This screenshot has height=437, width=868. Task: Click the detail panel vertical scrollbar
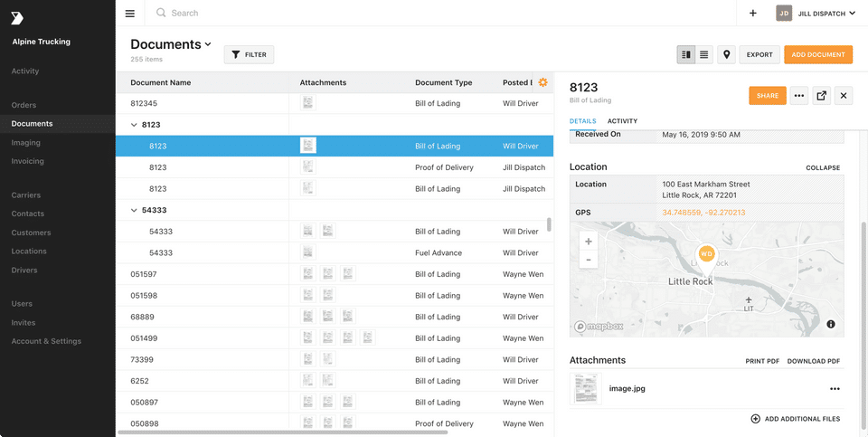[863, 327]
